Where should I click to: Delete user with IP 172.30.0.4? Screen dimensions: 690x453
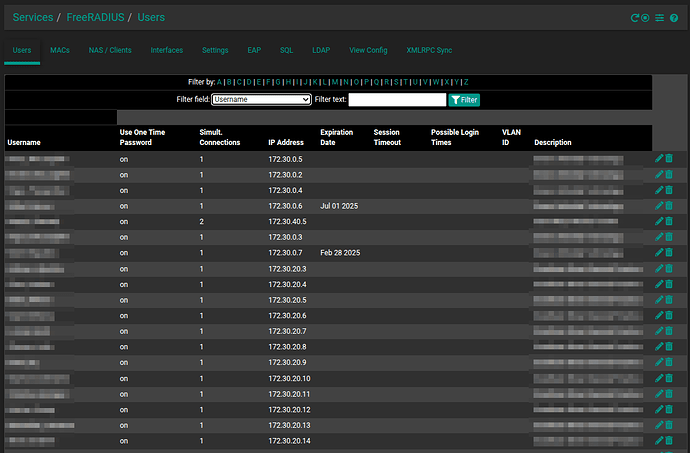click(669, 190)
